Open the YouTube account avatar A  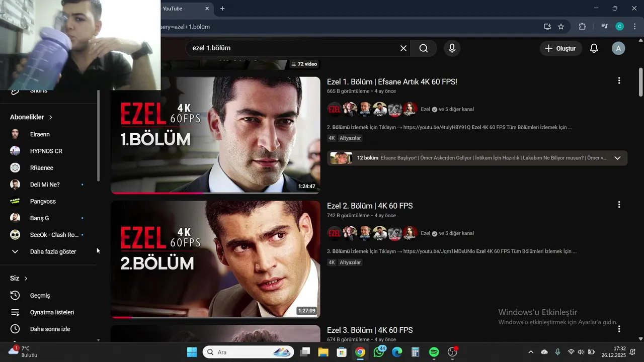pos(618,48)
